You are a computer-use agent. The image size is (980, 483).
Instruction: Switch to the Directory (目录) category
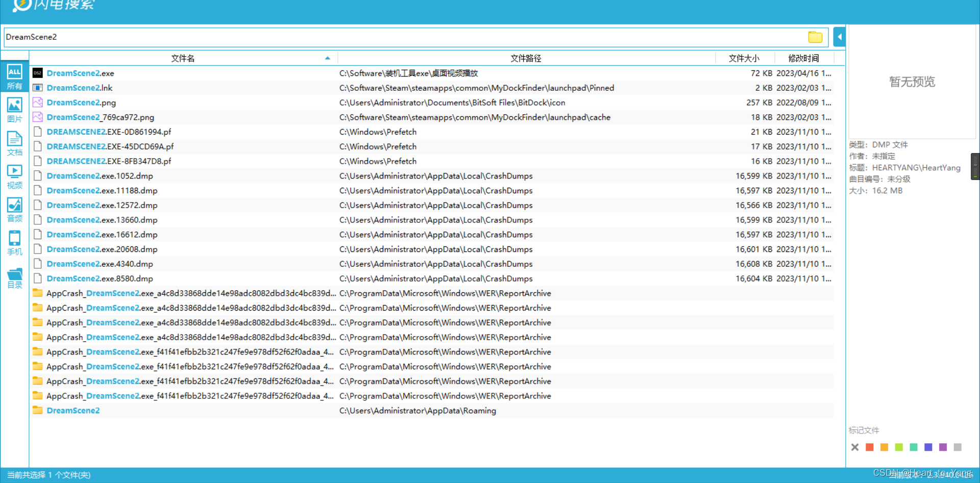pyautogui.click(x=14, y=278)
